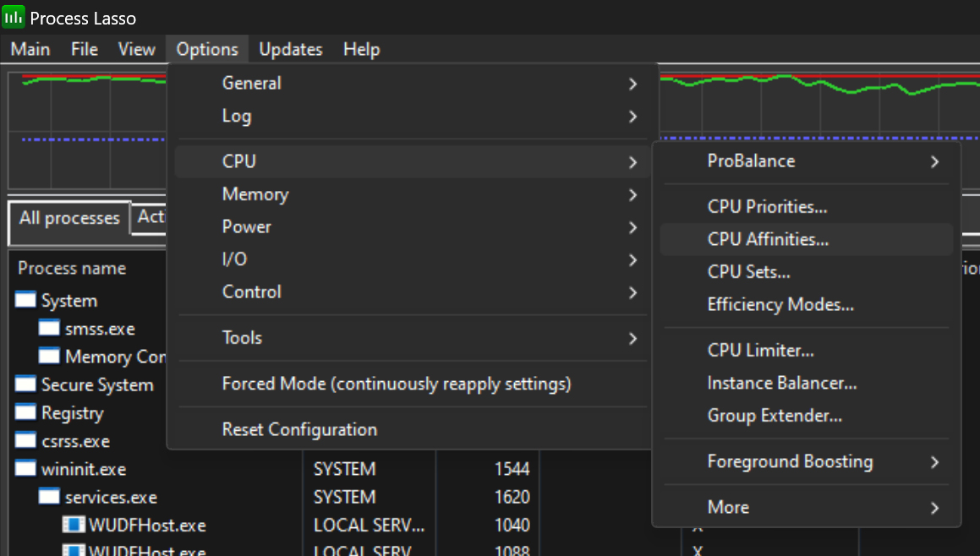
Task: Switch to the All processes tab
Action: [69, 218]
